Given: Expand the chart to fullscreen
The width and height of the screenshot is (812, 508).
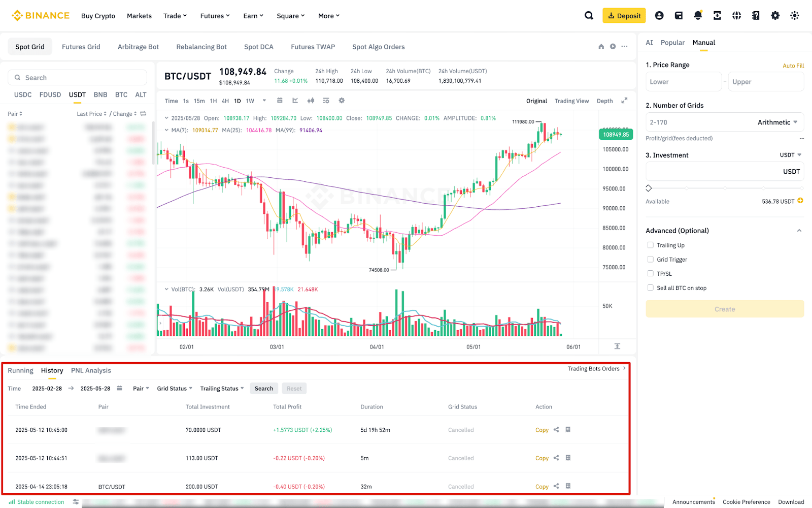Looking at the screenshot, I should (624, 101).
